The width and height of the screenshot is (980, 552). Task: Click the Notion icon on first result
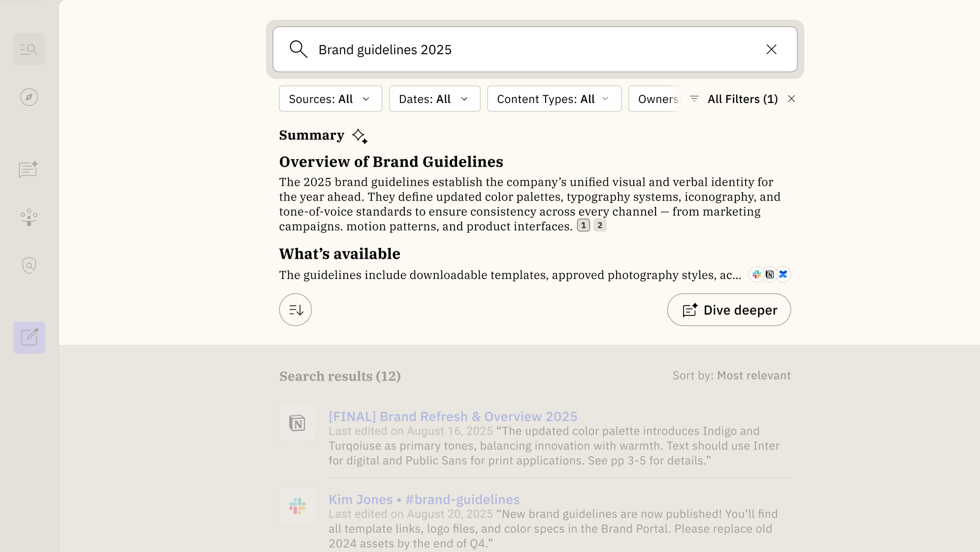click(x=297, y=423)
